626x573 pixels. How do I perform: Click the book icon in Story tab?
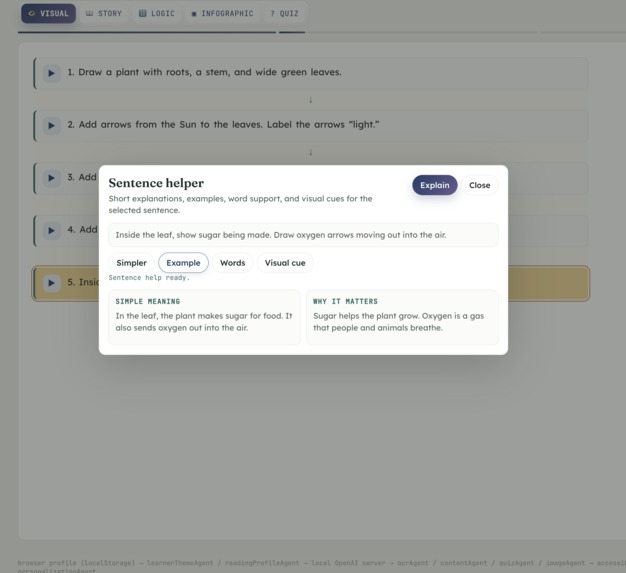pos(89,14)
